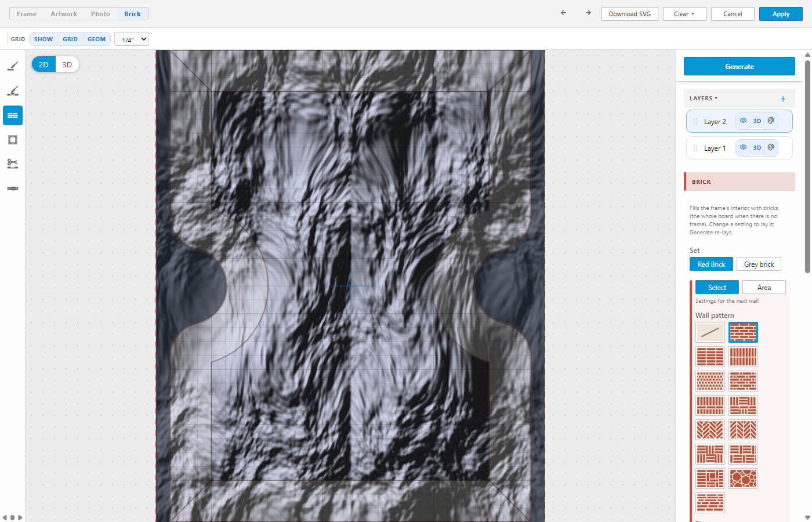Open the Photo tab
This screenshot has height=522, width=812.
click(x=100, y=14)
